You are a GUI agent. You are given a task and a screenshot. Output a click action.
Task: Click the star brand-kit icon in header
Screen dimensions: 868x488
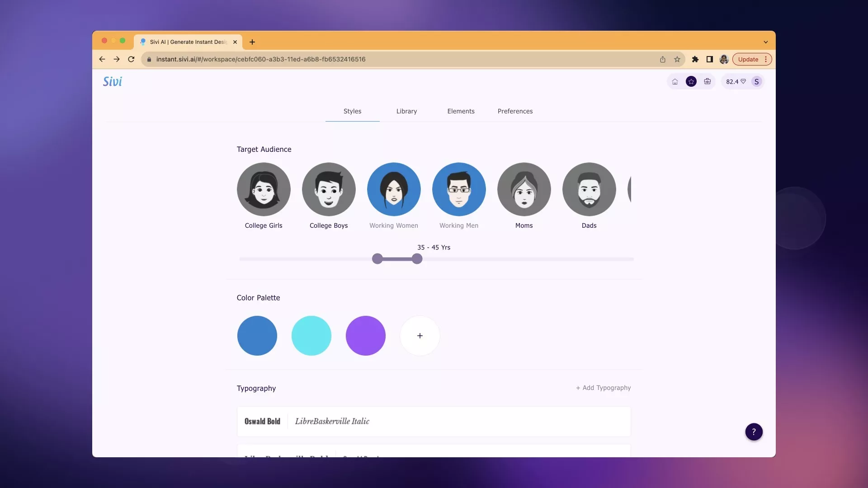[691, 82]
